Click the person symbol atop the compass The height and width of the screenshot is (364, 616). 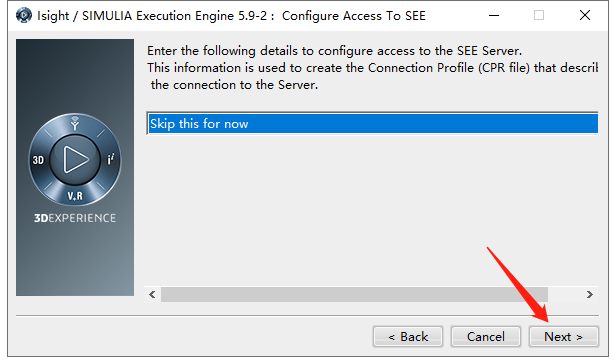click(x=75, y=123)
